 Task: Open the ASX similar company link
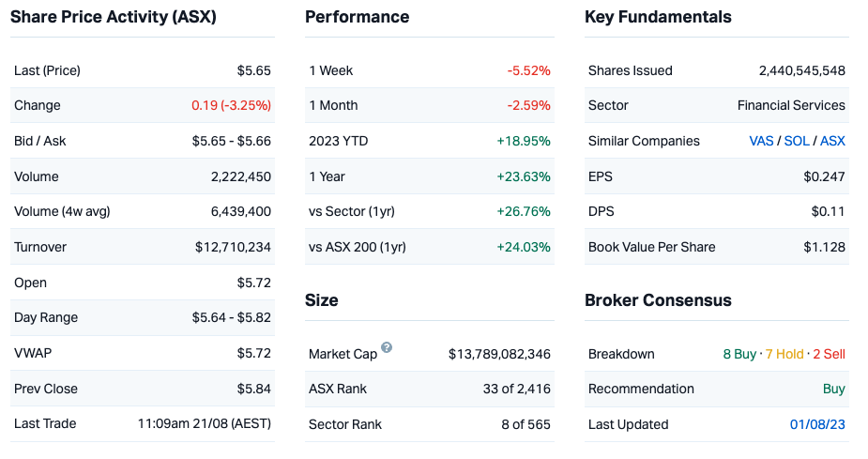[x=832, y=141]
